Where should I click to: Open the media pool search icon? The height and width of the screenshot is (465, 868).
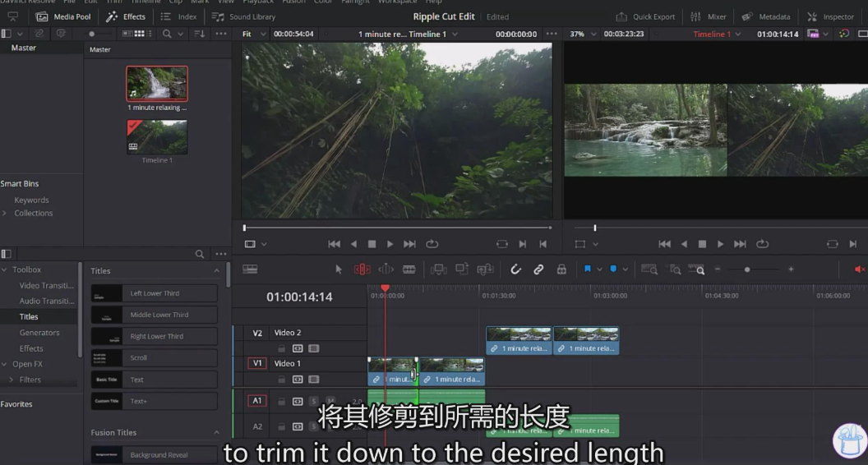pyautogui.click(x=167, y=34)
